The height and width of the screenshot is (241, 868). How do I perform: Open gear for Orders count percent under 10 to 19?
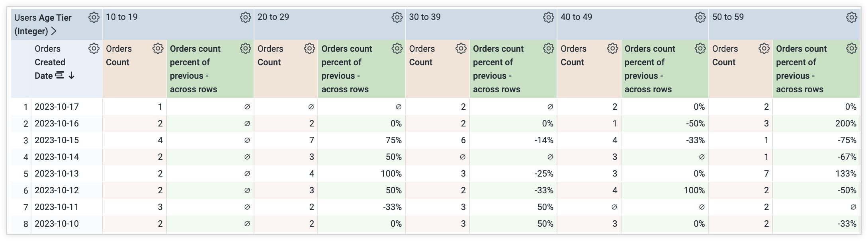pyautogui.click(x=246, y=49)
